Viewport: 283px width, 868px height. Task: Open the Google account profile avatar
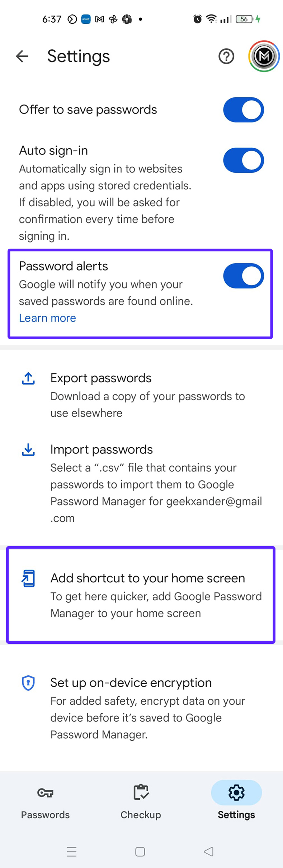tap(264, 56)
